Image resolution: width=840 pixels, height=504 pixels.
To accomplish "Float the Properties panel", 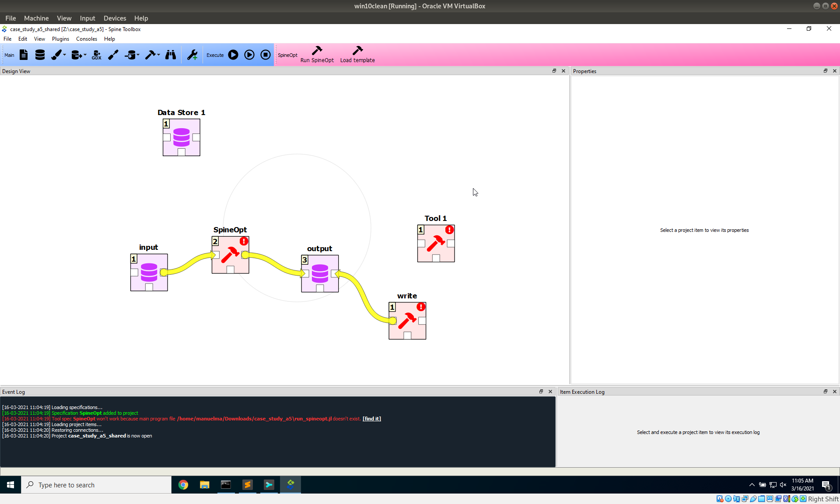I will [825, 70].
